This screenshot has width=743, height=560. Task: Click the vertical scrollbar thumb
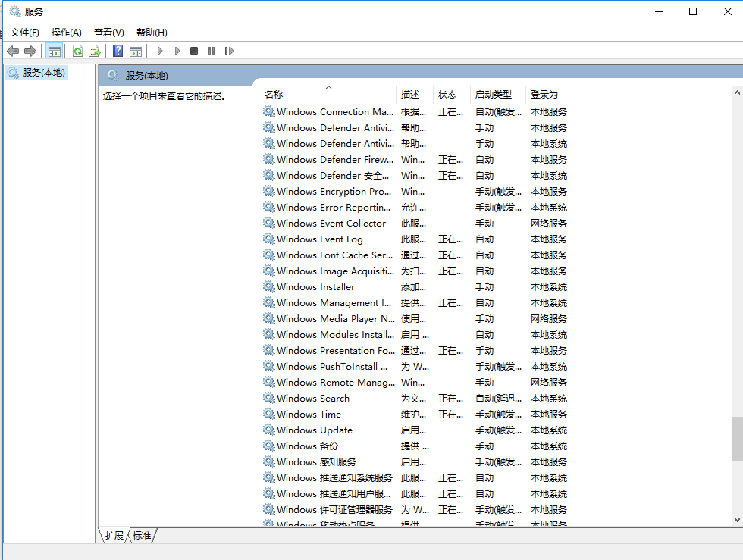(737, 439)
